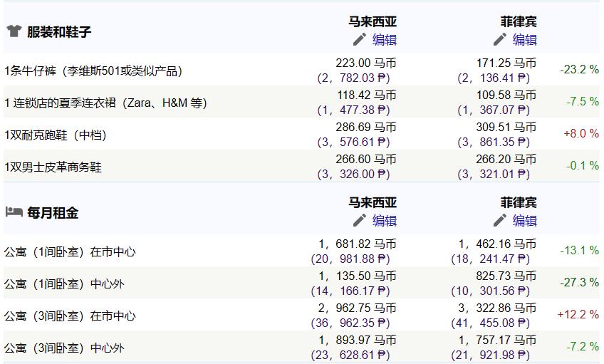Click the 1，893.97 马币 rent value
The width and height of the screenshot is (604, 364).
[x=358, y=340]
